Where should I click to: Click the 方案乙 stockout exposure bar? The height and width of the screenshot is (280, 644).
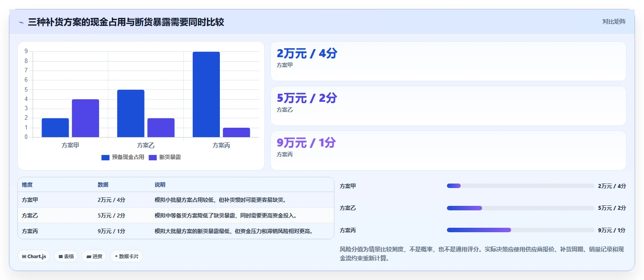click(x=161, y=128)
